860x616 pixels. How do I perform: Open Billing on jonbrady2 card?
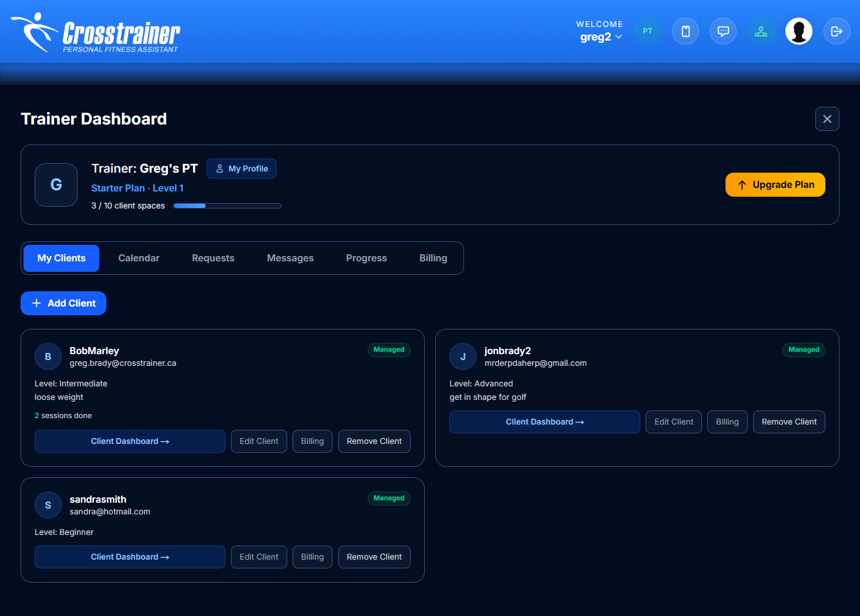click(x=727, y=422)
